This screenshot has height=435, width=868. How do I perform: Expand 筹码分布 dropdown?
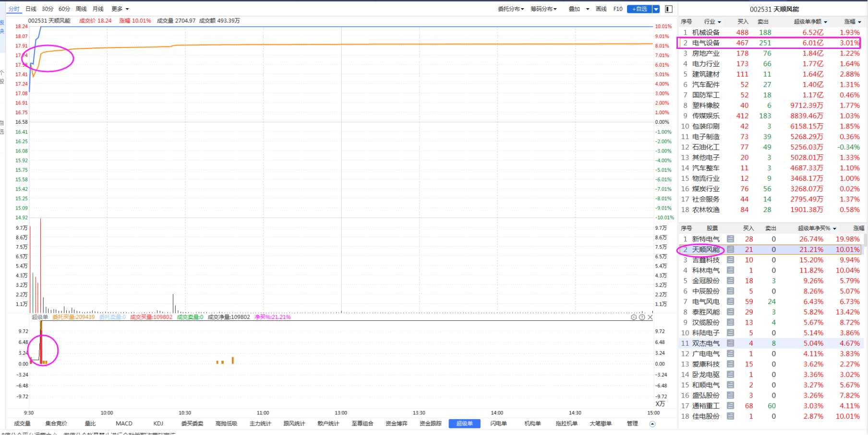point(543,9)
